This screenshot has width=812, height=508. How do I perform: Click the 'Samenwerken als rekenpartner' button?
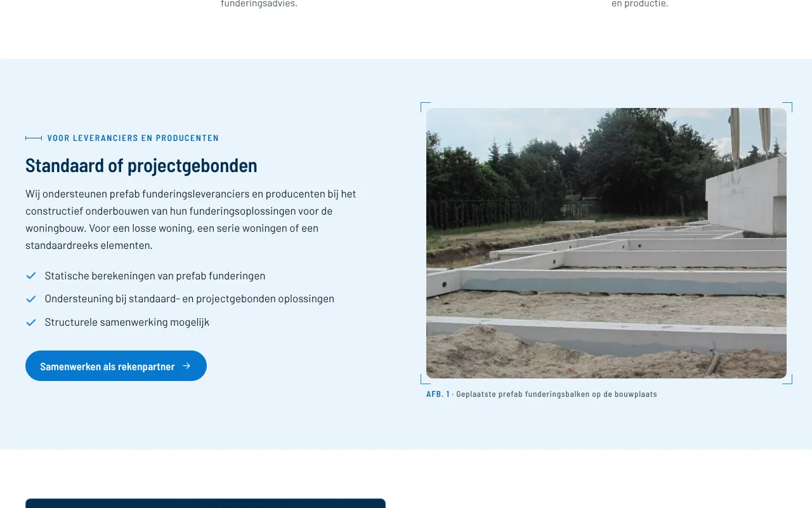coord(116,366)
